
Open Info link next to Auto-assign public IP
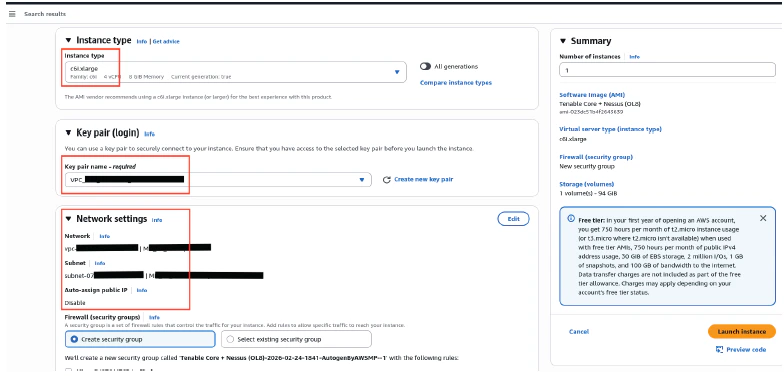click(142, 290)
